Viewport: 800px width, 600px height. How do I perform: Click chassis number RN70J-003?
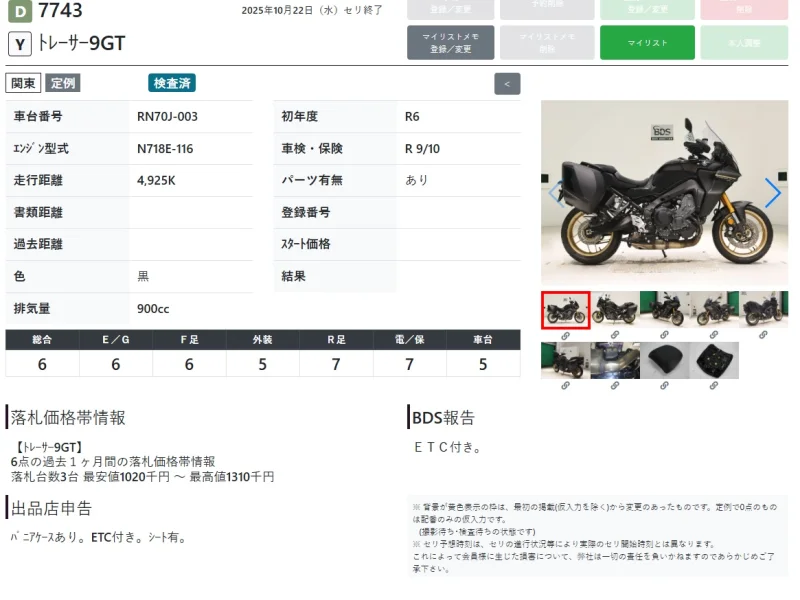click(167, 117)
